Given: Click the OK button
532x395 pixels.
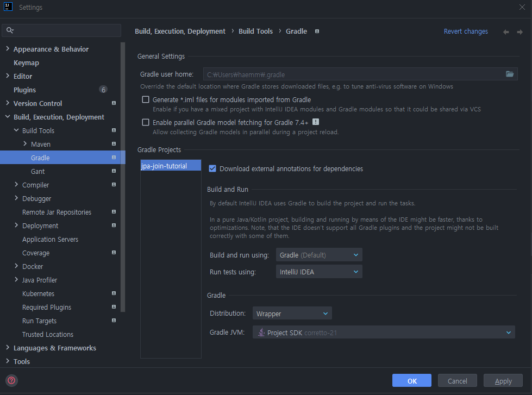Looking at the screenshot, I should (x=411, y=381).
